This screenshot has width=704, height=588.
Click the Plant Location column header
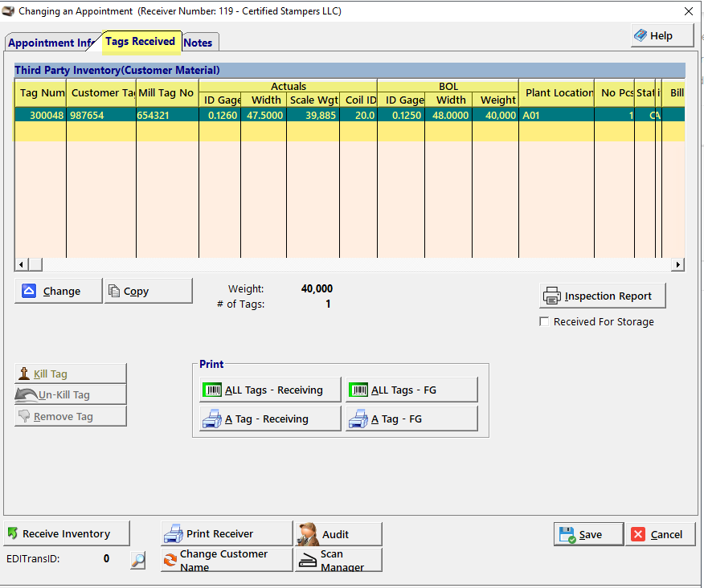click(x=556, y=93)
